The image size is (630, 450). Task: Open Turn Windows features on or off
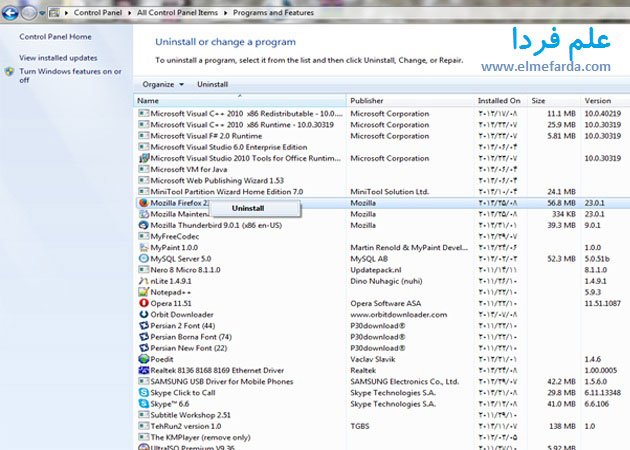[70, 76]
